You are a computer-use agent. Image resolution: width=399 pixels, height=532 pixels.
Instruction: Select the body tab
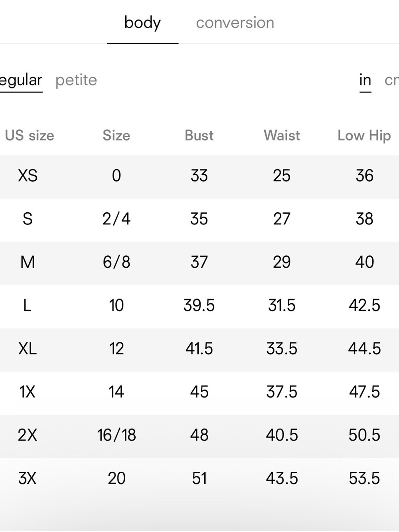(142, 23)
